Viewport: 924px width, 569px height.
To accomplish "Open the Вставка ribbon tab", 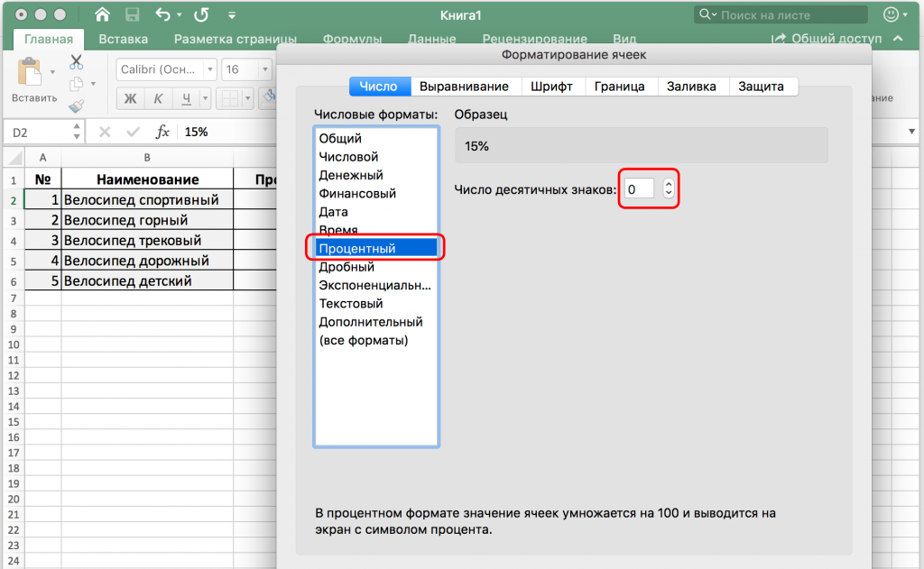I will pos(123,39).
